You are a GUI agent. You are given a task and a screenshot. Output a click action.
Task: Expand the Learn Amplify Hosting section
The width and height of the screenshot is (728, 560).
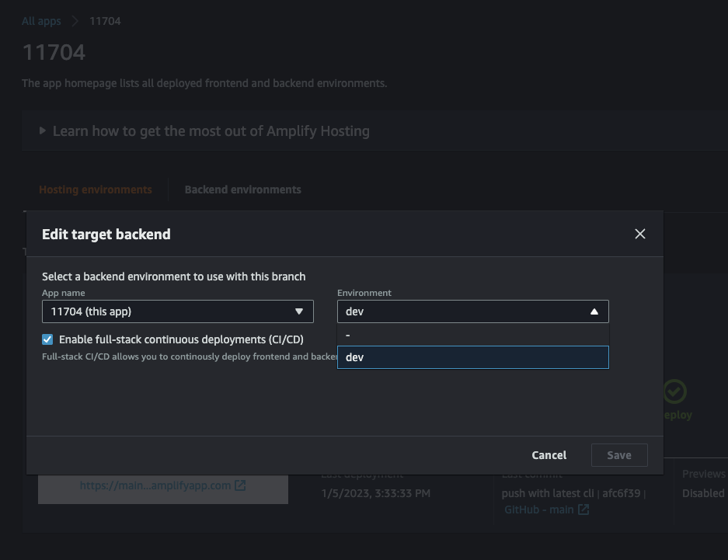coord(44,131)
